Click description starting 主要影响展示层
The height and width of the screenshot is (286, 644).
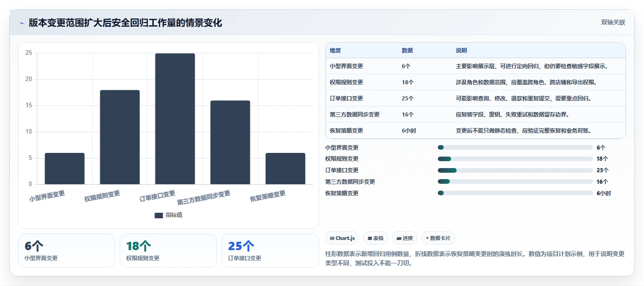tap(532, 66)
